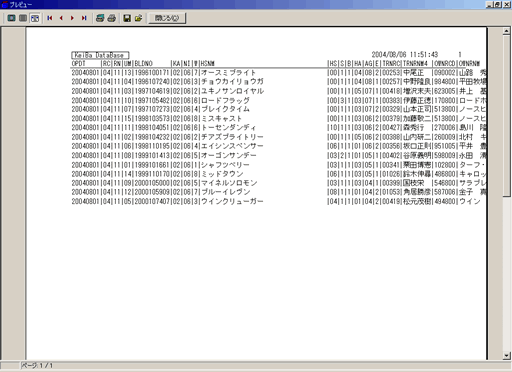The height and width of the screenshot is (372, 512).
Task: Select horse name ブレイクタイム
Action: [225, 109]
